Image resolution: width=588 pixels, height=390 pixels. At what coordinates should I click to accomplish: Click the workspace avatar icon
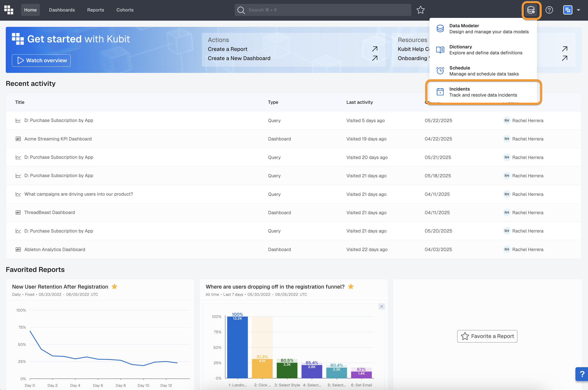click(568, 10)
